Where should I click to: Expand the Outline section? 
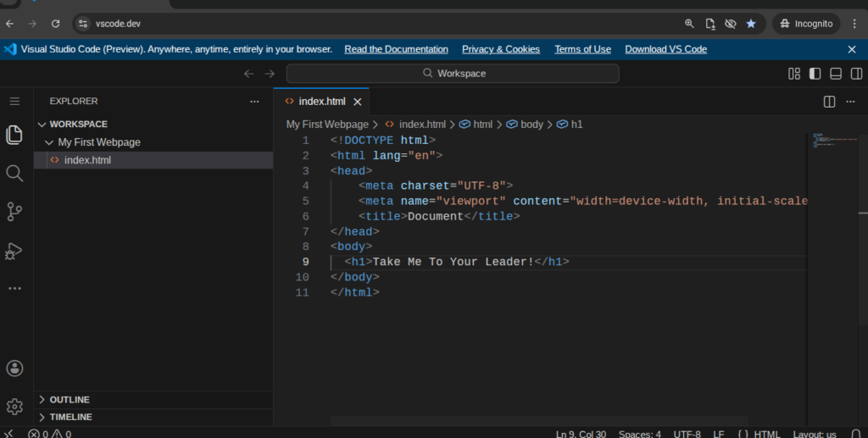(70, 400)
